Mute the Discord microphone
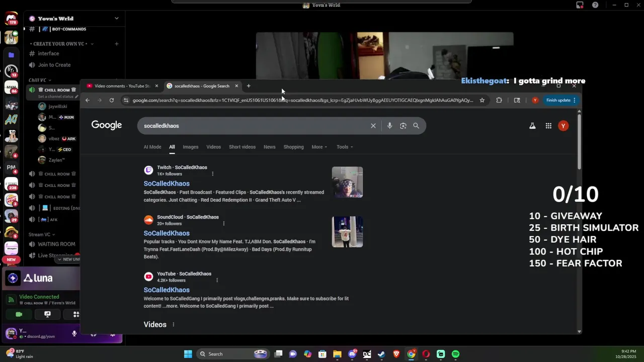 point(74,333)
